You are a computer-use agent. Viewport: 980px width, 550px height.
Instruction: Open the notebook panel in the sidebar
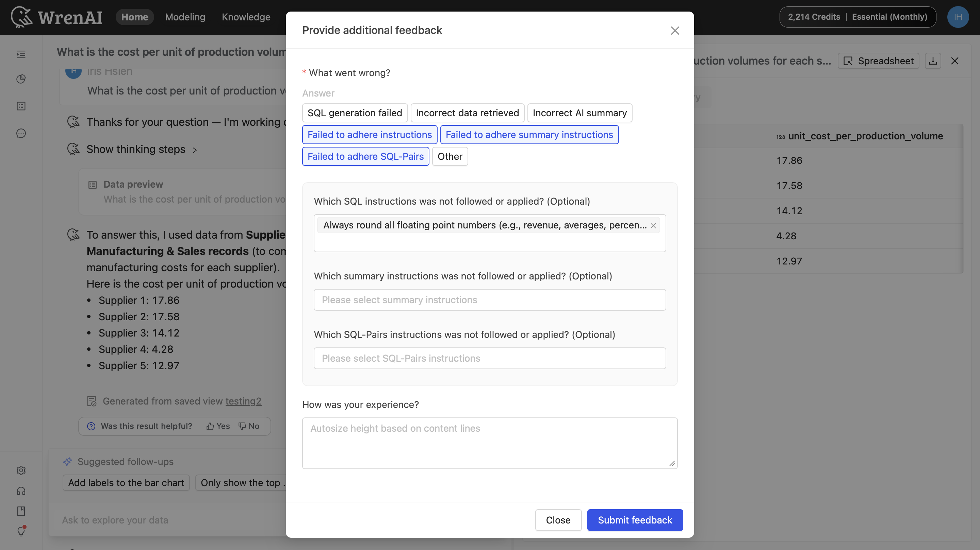(21, 106)
